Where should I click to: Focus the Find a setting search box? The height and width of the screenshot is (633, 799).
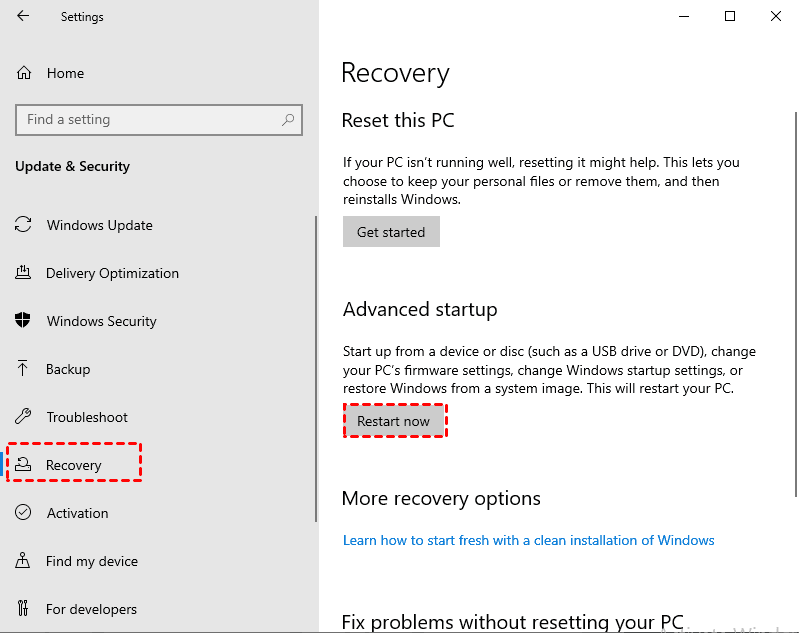(150, 120)
